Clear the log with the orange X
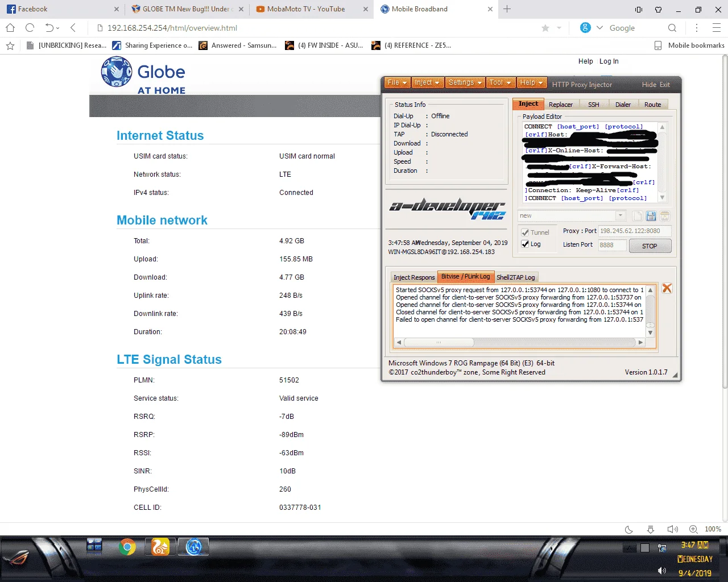Screen dimensions: 728x582 click(667, 289)
